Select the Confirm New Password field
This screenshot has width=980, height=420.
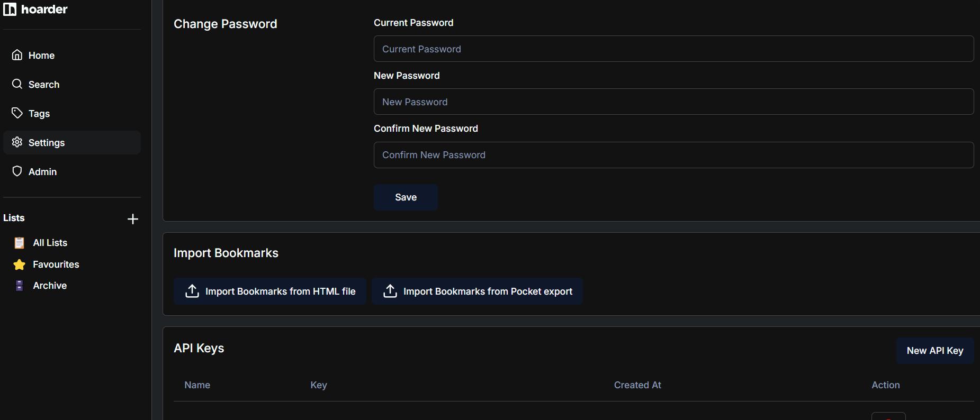tap(673, 155)
